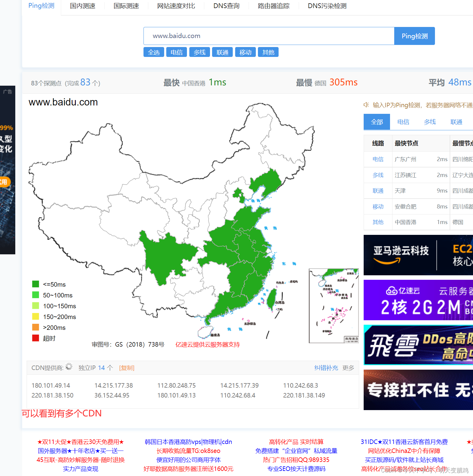Click the www.baidu.com domain input field
Viewport: 473px width, 476px height.
tap(269, 36)
